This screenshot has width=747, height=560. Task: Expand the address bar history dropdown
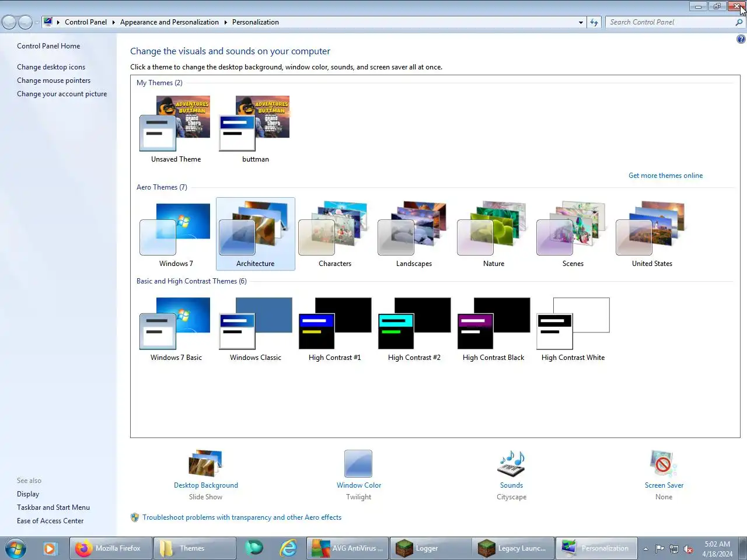point(581,22)
